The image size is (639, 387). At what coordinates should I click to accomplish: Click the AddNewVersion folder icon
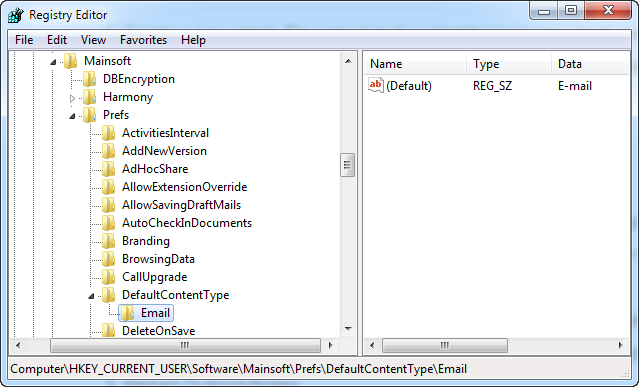108,151
